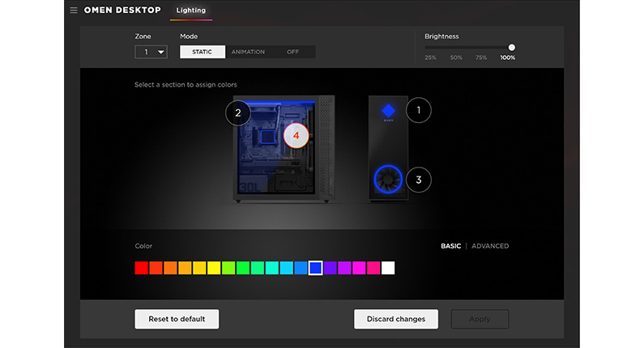Click the glowing front fan ring
This screenshot has height=348, width=644.
click(388, 179)
